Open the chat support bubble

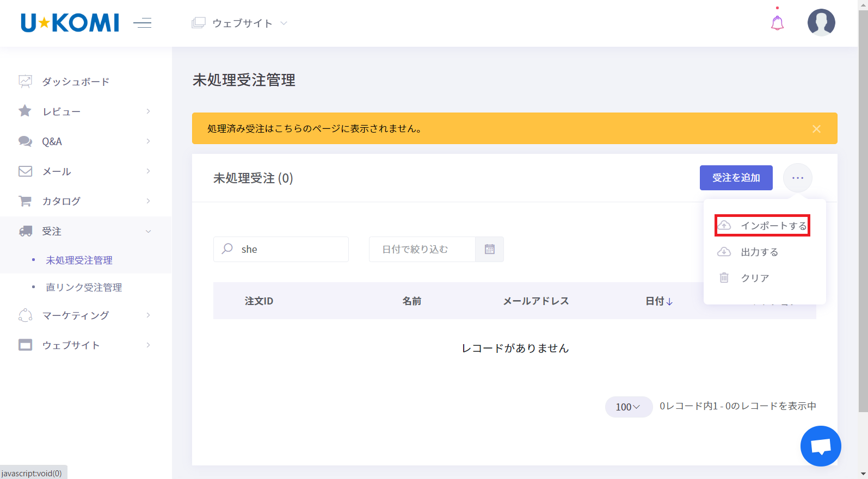(821, 446)
